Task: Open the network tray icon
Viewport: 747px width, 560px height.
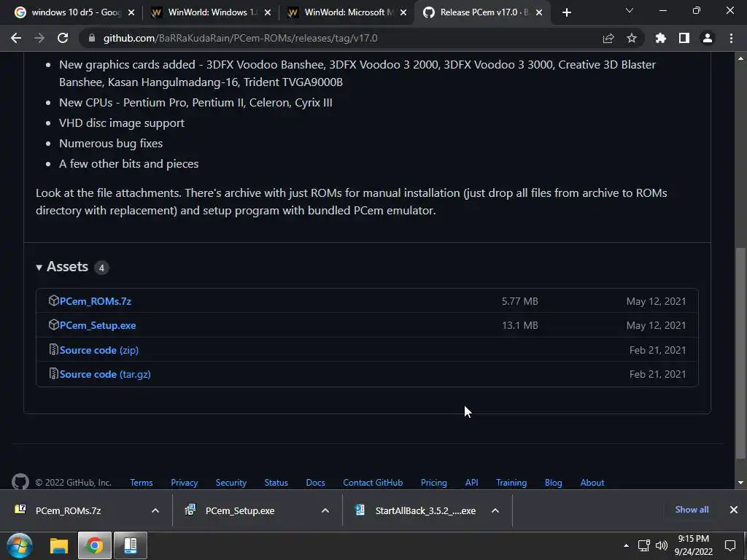Action: [644, 545]
